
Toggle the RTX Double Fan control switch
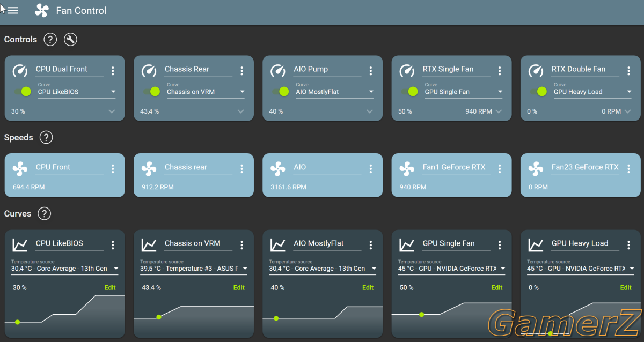[539, 92]
